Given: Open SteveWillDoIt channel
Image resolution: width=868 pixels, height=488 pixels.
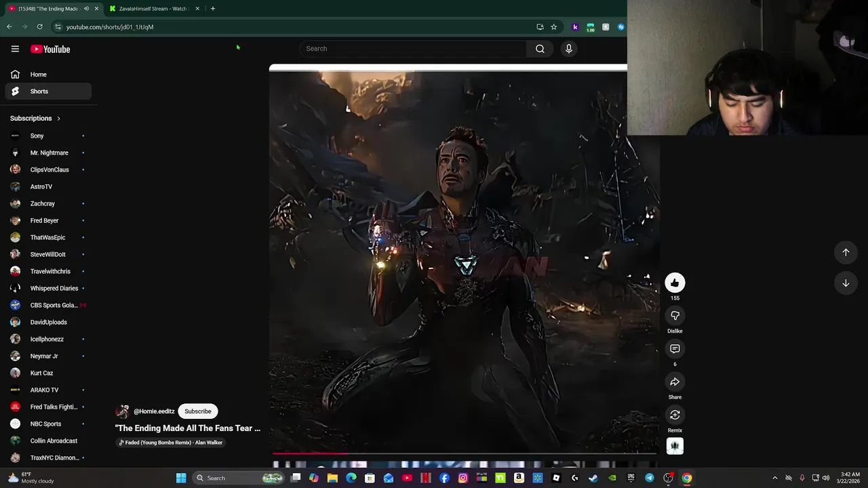Looking at the screenshot, I should coord(48,254).
